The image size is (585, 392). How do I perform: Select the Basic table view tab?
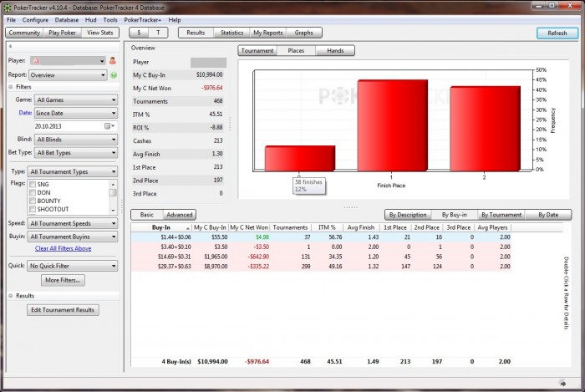(147, 215)
